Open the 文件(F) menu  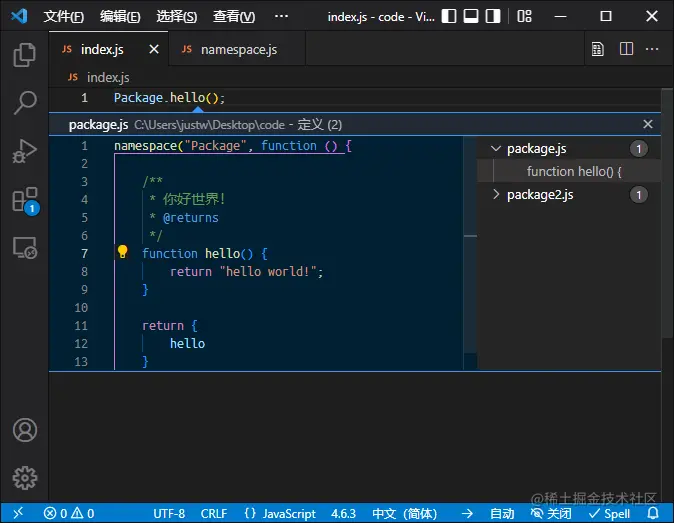pos(64,17)
